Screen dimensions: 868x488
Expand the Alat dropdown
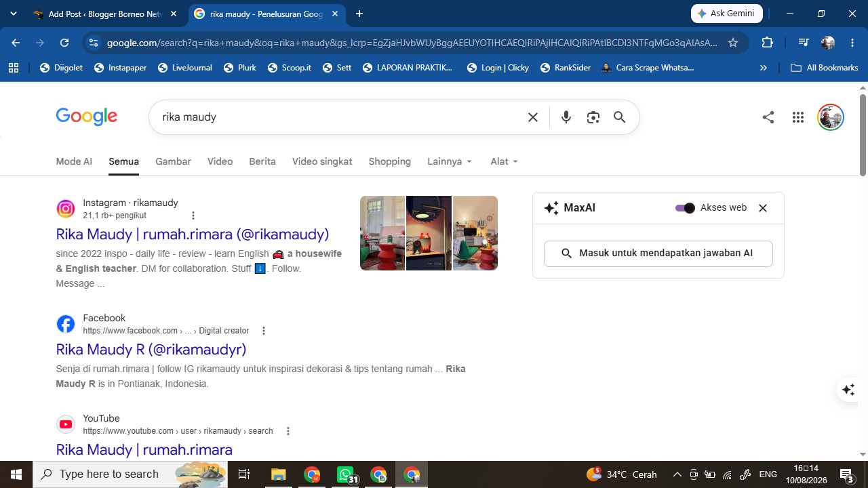[x=505, y=161]
